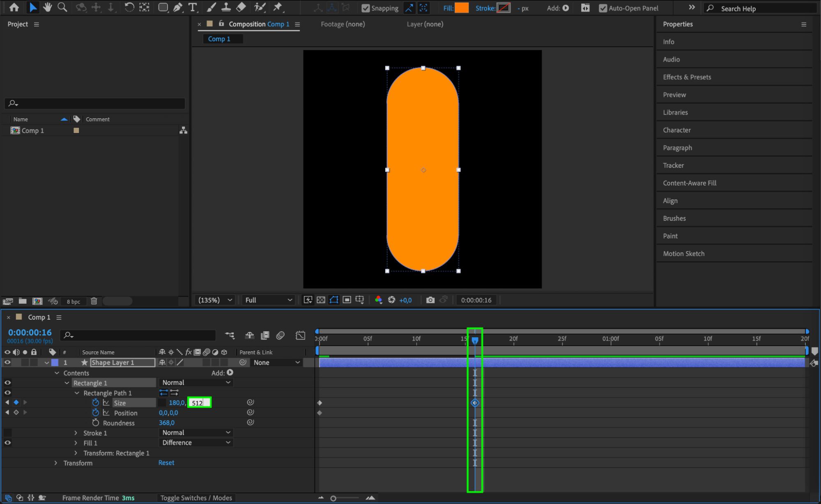Switch to the Footage (none) tab
The image size is (821, 504).
[343, 24]
